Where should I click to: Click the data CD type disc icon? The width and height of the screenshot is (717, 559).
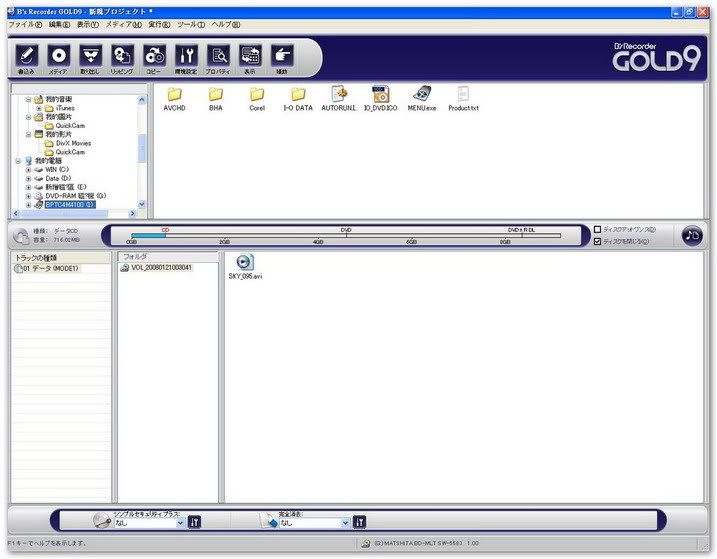21,236
